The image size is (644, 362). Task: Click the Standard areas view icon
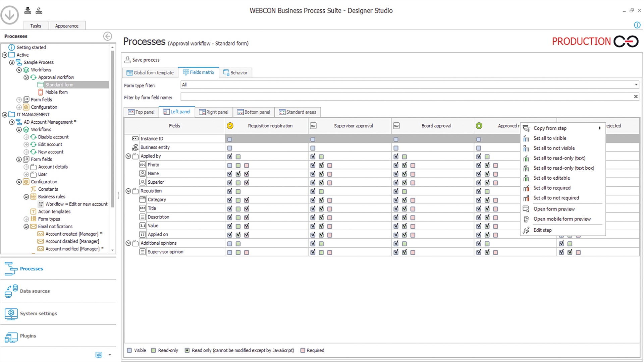[x=281, y=112]
